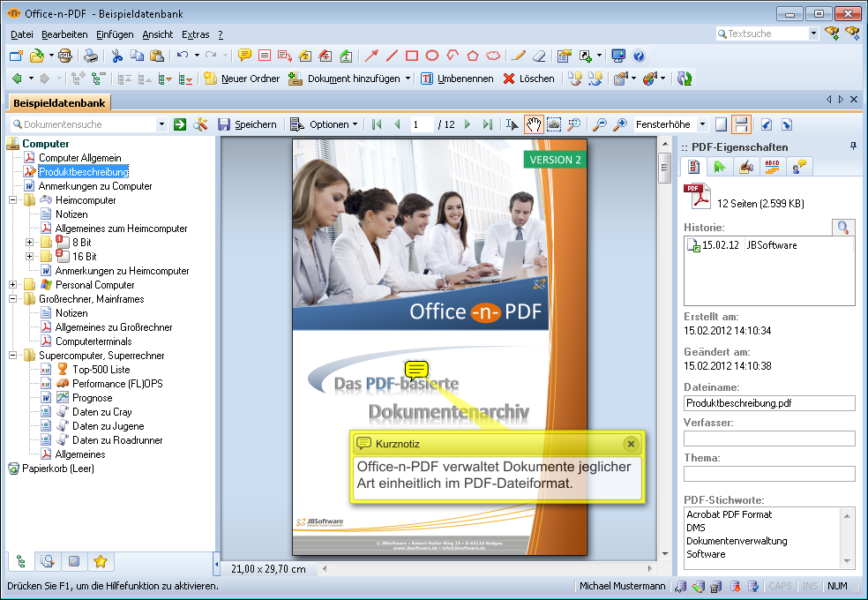Viewport: 868px width, 600px height.
Task: Open the Ansicht menu
Action: tap(157, 34)
